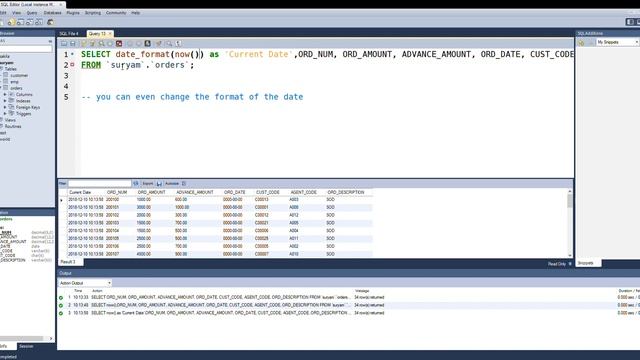Screen dimensions: 640x360
Task: Click the filter refresh icon beside the input
Action: pos(136,184)
